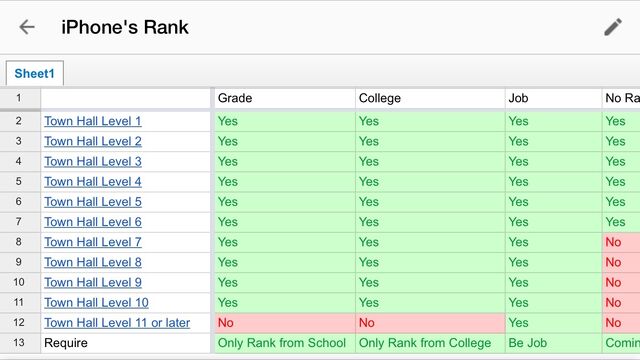This screenshot has width=640, height=360.
Task: Open the Town Hall Level 1 link
Action: click(x=93, y=121)
